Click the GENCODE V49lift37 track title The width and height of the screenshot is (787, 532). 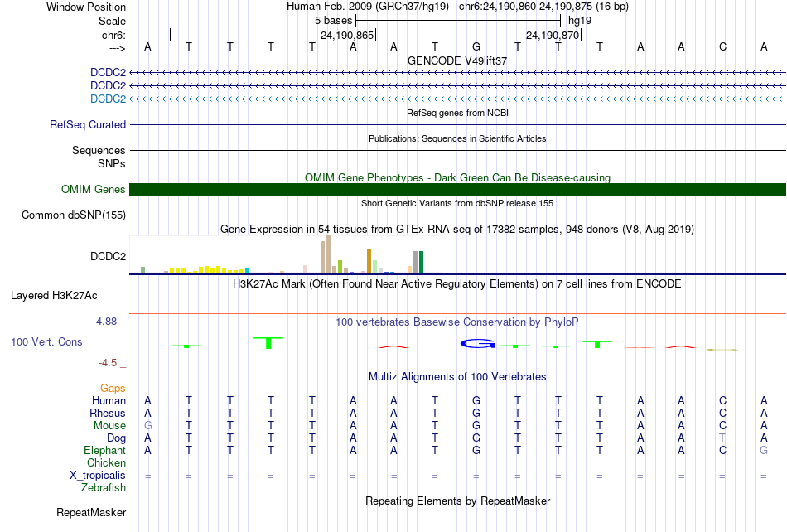(x=457, y=60)
